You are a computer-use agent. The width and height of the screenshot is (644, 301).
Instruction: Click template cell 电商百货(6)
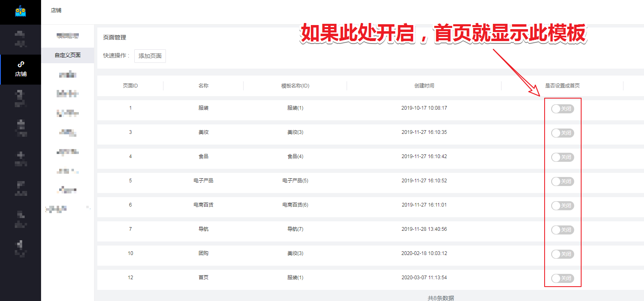(295, 204)
